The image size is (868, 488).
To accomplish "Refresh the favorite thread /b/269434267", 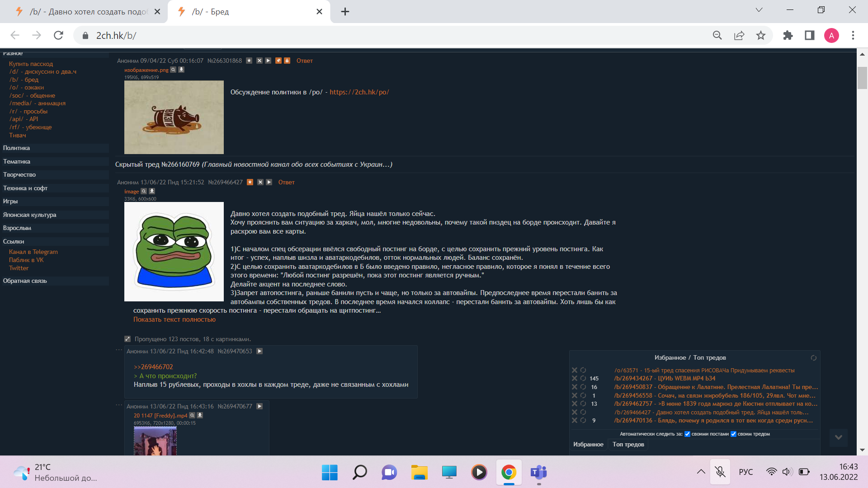I will (x=583, y=379).
